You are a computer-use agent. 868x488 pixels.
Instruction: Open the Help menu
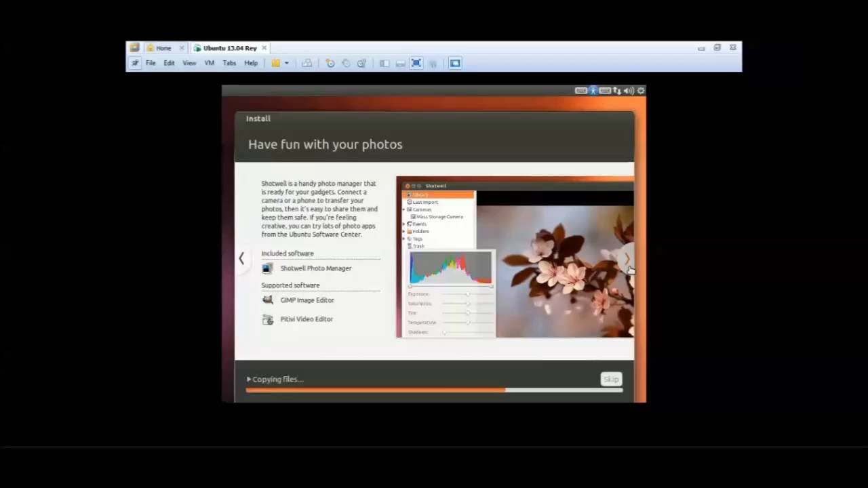[251, 63]
